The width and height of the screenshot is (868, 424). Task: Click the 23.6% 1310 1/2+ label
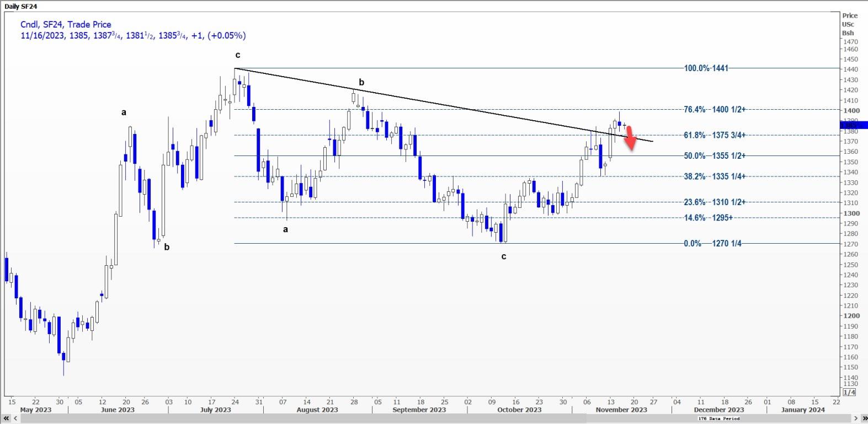[x=715, y=202]
